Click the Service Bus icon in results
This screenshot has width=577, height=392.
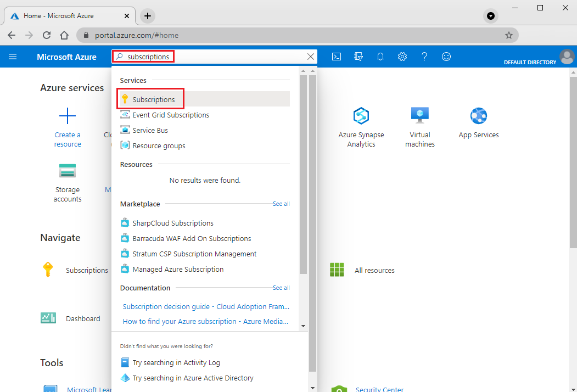pos(125,130)
